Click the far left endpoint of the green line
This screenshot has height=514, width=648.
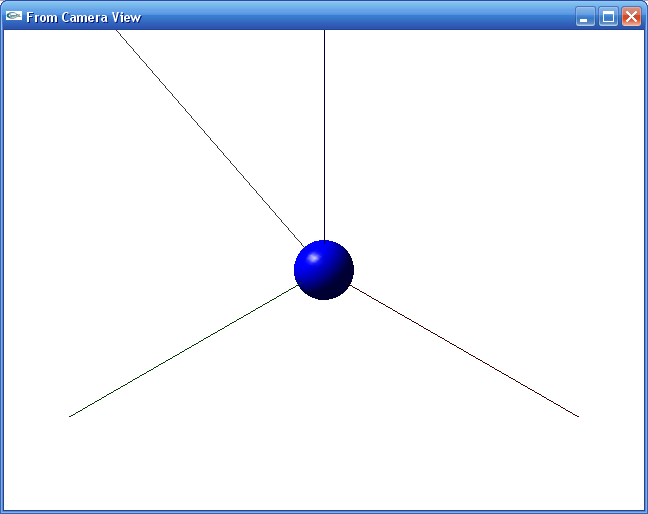pyautogui.click(x=70, y=415)
